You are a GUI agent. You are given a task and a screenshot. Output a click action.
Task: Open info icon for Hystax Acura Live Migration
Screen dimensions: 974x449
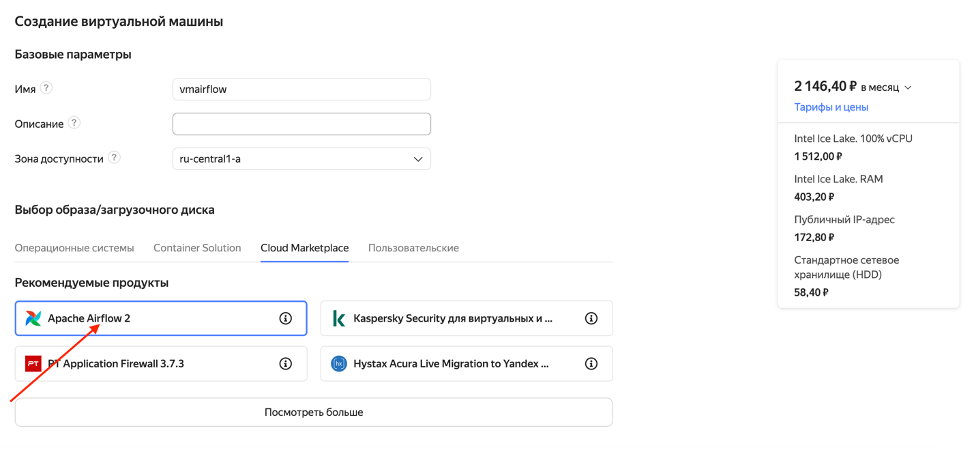pos(591,363)
